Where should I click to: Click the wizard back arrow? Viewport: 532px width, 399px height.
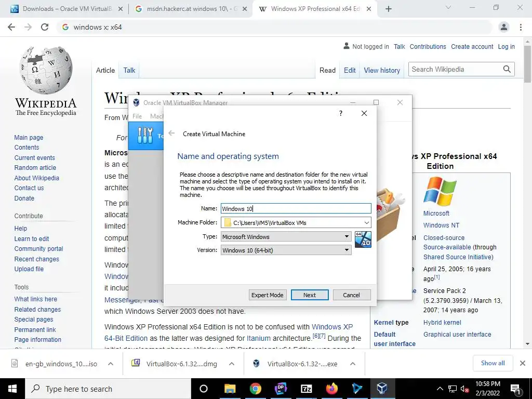point(171,133)
